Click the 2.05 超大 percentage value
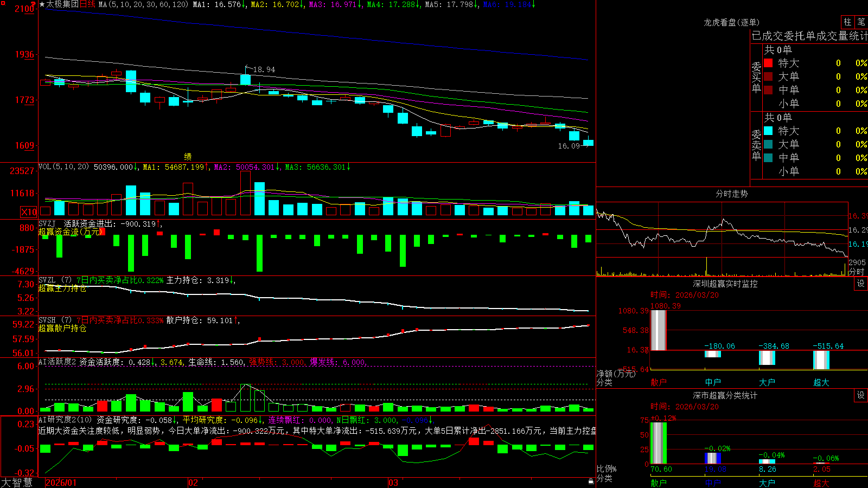868x488 pixels. 822,469
